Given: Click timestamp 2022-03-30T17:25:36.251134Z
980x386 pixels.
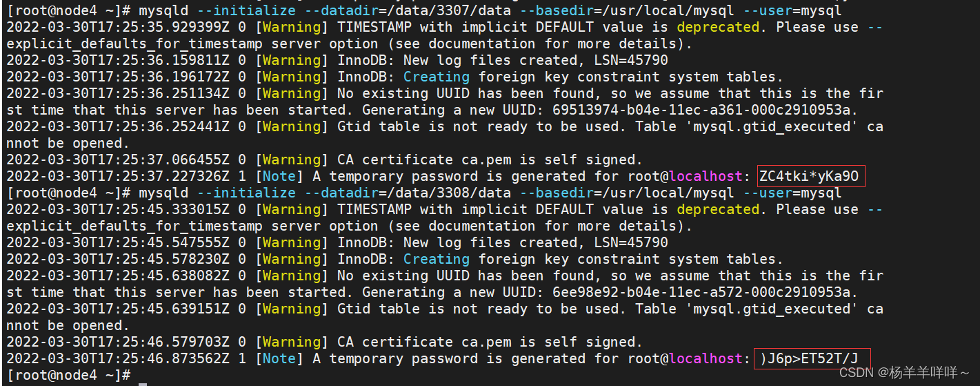Looking at the screenshot, I should (118, 94).
